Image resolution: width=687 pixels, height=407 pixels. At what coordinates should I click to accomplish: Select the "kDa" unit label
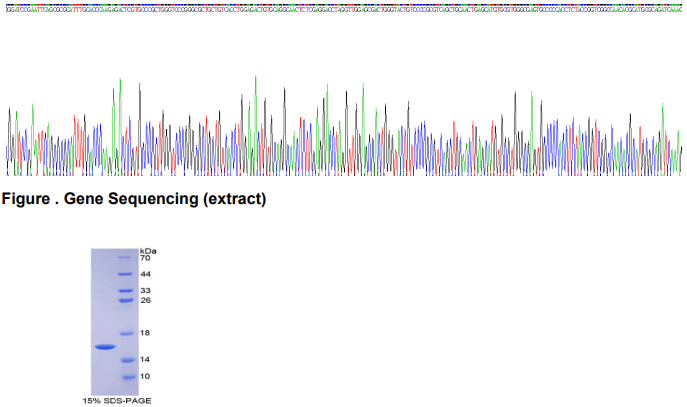coord(148,251)
